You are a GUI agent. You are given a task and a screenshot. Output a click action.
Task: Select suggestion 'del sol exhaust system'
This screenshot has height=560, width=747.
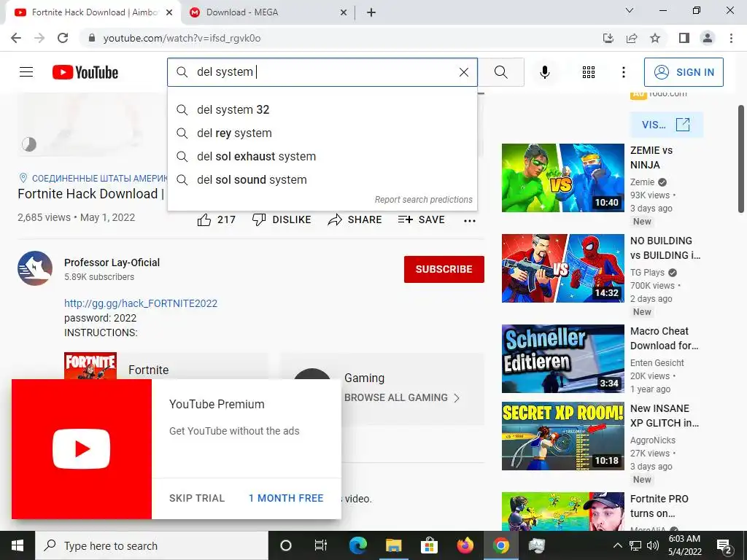pyautogui.click(x=322, y=156)
